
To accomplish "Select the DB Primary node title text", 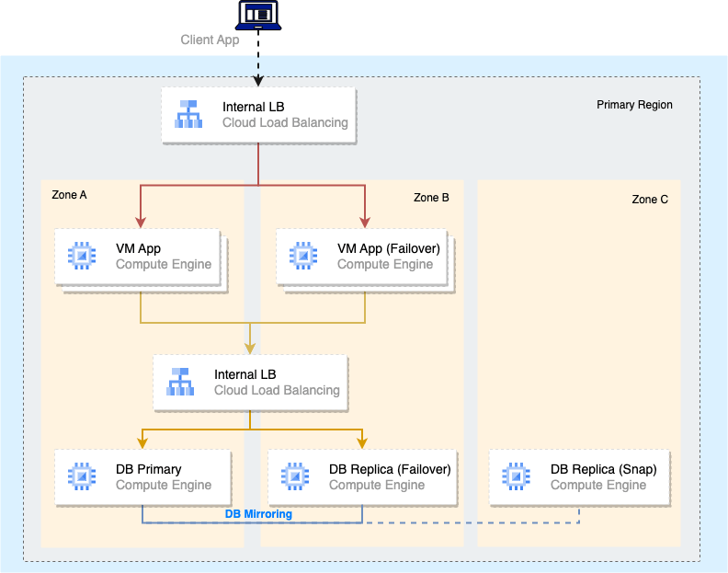I will (148, 469).
